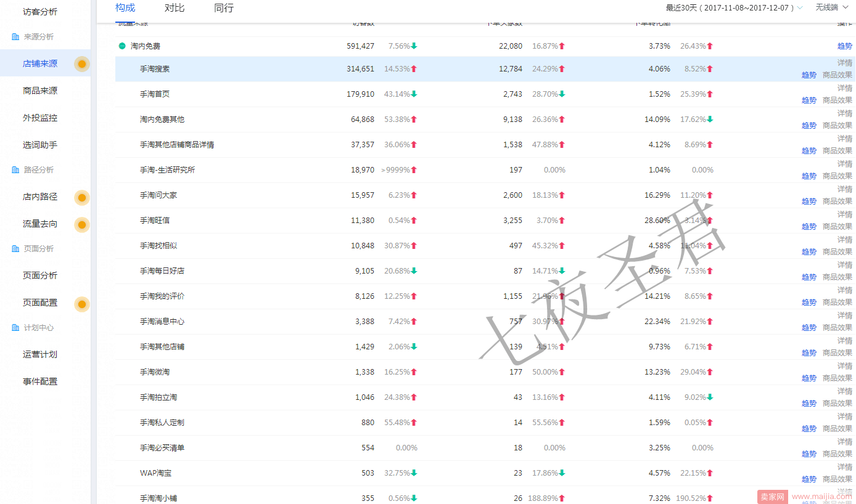Open the 无线端 device dropdown
The height and width of the screenshot is (504, 856).
click(x=831, y=8)
